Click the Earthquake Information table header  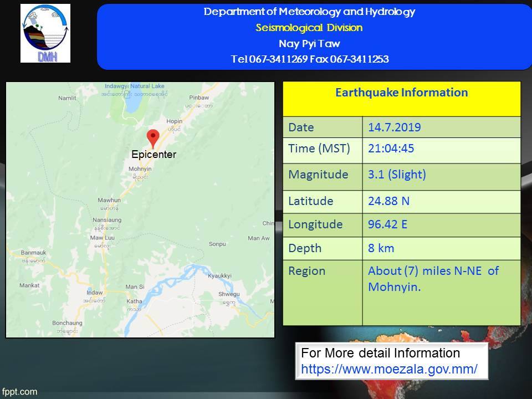tap(401, 93)
